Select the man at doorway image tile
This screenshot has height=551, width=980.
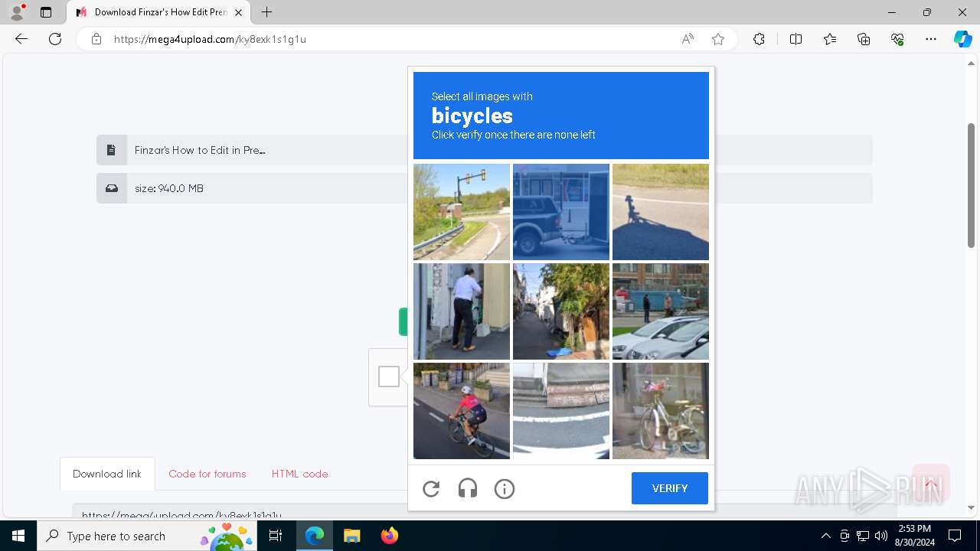pos(462,311)
